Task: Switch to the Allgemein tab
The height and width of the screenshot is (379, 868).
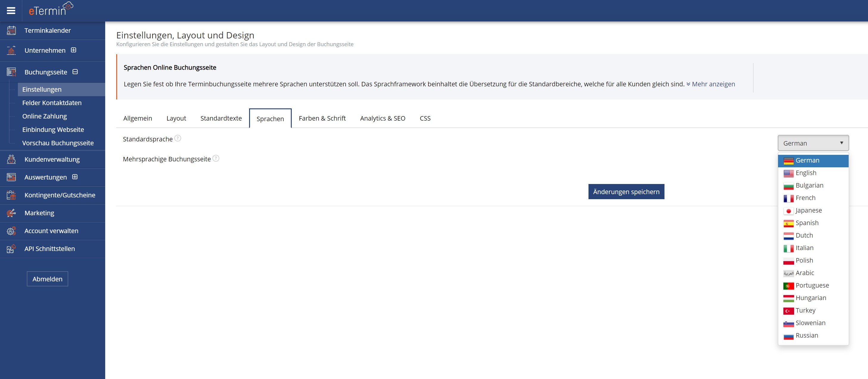Action: click(x=137, y=118)
